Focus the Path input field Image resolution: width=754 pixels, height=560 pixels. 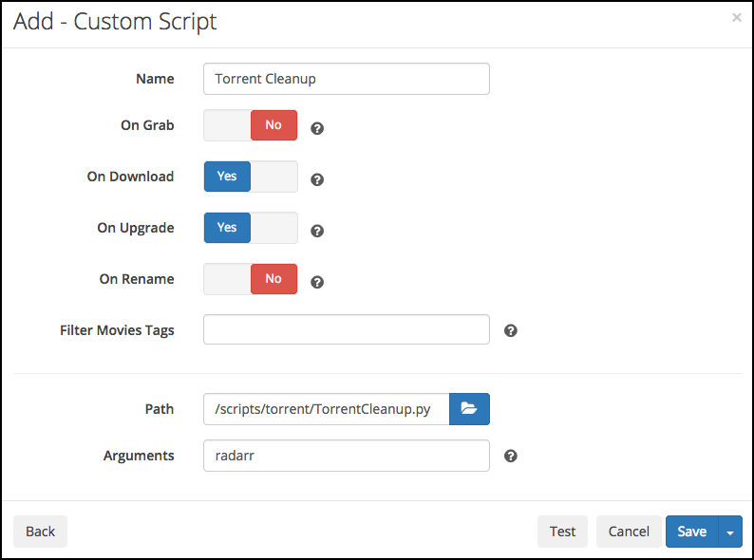[x=327, y=409]
